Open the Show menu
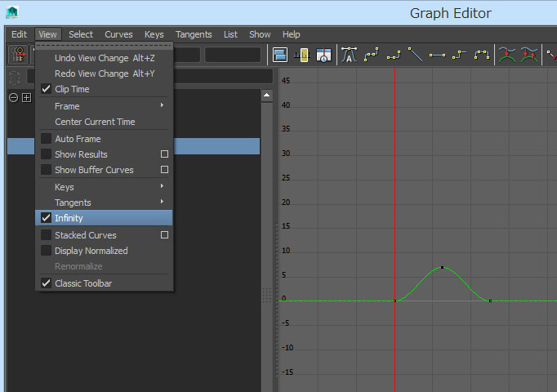 click(260, 34)
